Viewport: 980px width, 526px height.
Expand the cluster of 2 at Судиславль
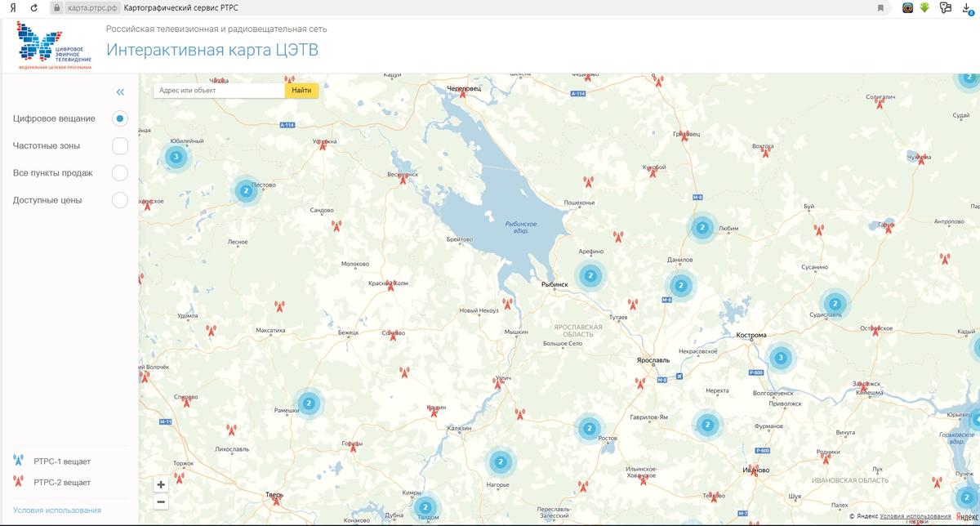click(x=835, y=304)
